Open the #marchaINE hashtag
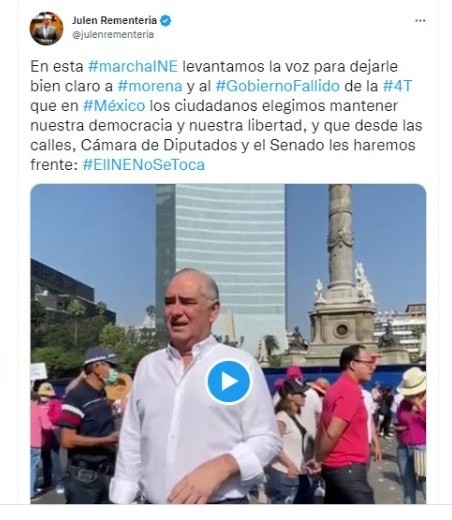Screen dimensions: 452x520 [x=133, y=66]
